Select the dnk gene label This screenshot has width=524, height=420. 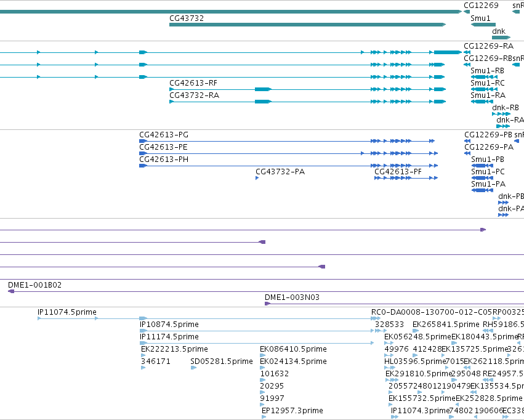coord(499,31)
